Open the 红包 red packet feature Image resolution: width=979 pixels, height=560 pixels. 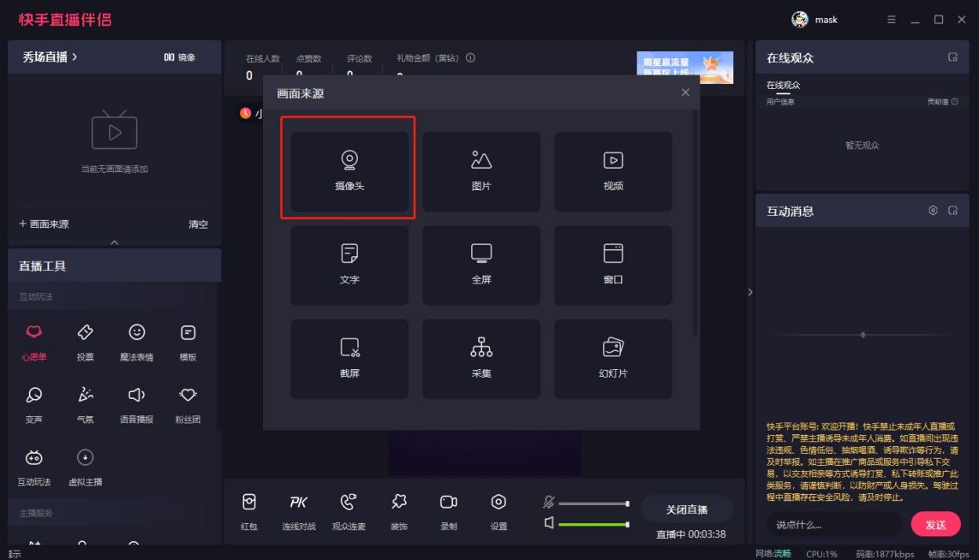point(249,511)
